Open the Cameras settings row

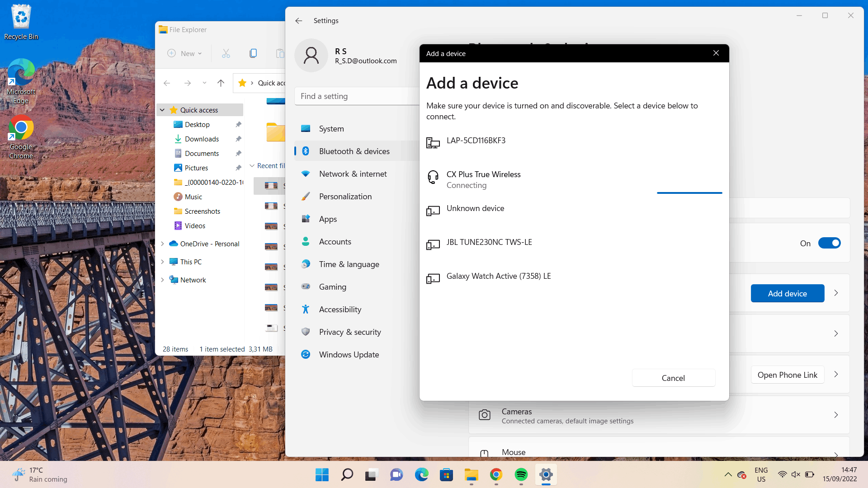point(659,415)
